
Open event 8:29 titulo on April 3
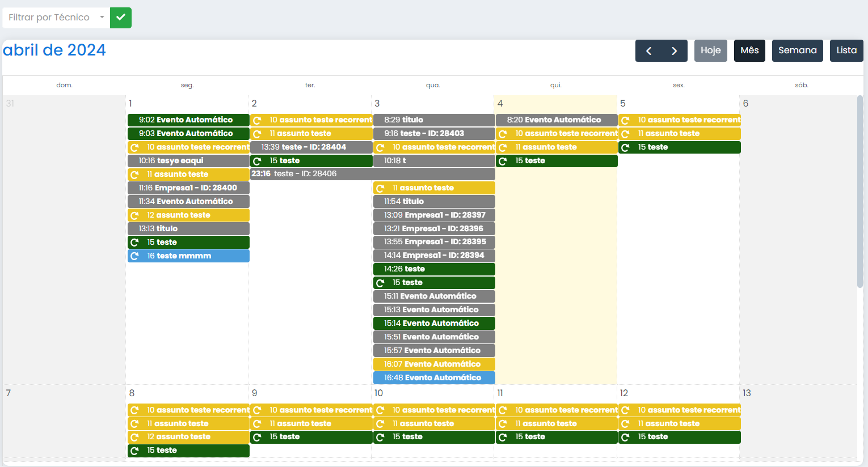pyautogui.click(x=434, y=120)
